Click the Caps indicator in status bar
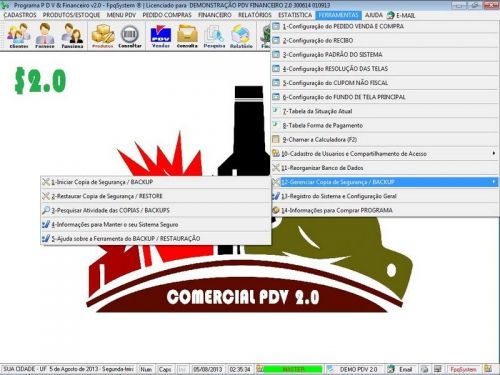This screenshot has width=500, height=375. [165, 369]
